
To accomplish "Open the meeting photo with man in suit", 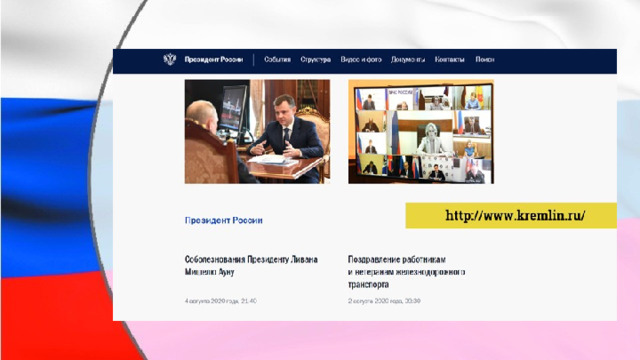I will coord(257,131).
